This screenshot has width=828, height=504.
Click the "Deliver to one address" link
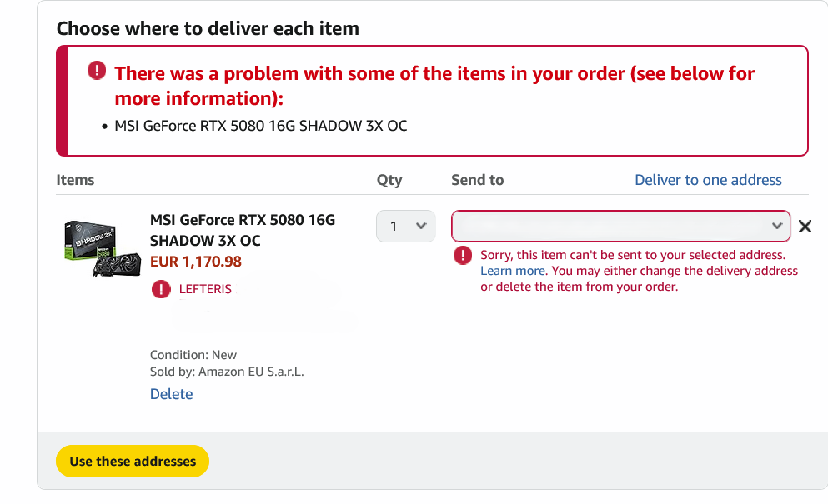click(x=708, y=180)
